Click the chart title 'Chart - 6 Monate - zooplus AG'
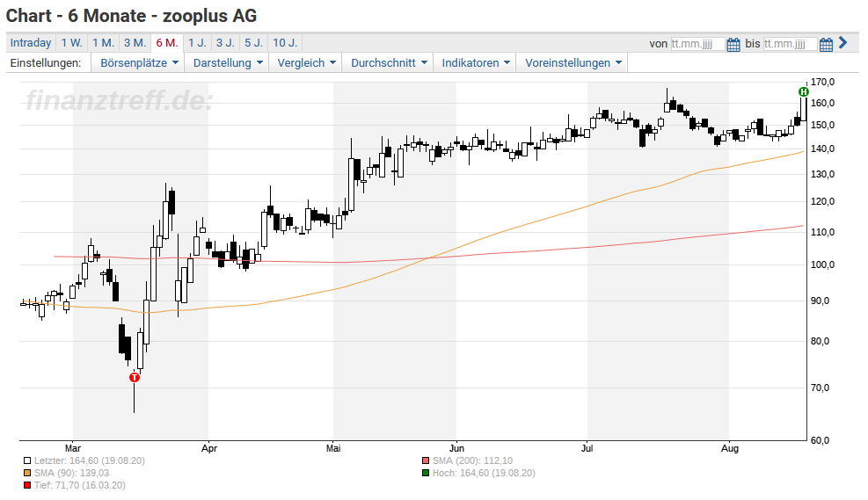This screenshot has width=868, height=500. [x=132, y=16]
